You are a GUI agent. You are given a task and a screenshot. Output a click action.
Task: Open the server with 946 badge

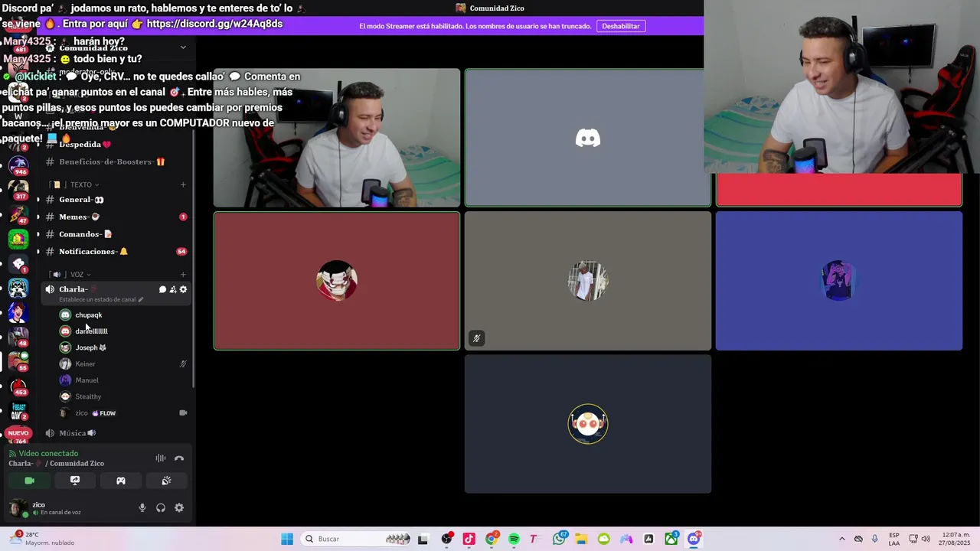tap(18, 165)
